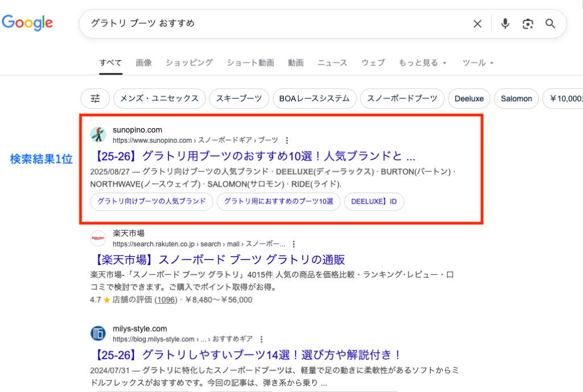
Task: Open more options for sunopino.com result
Action: [x=287, y=141]
